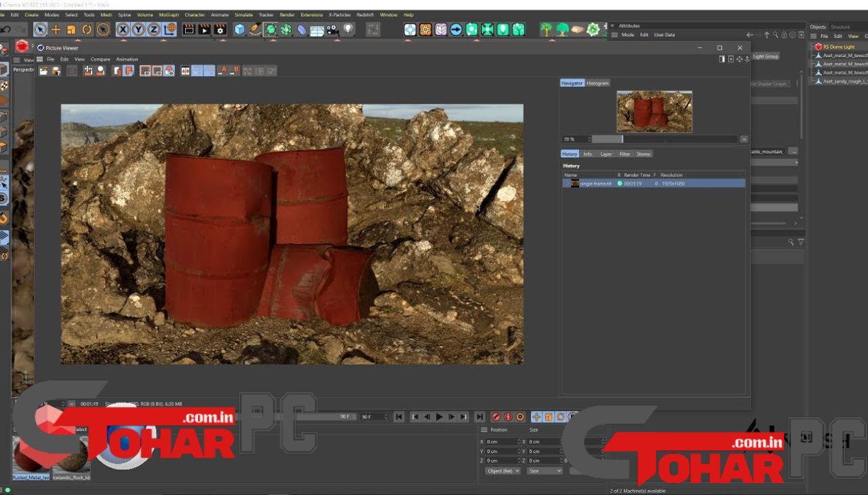The image size is (868, 495).
Task: Switch to the Info tab
Action: (x=588, y=154)
